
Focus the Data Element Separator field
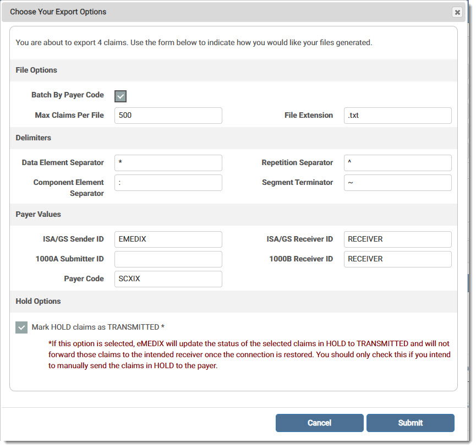(x=168, y=163)
